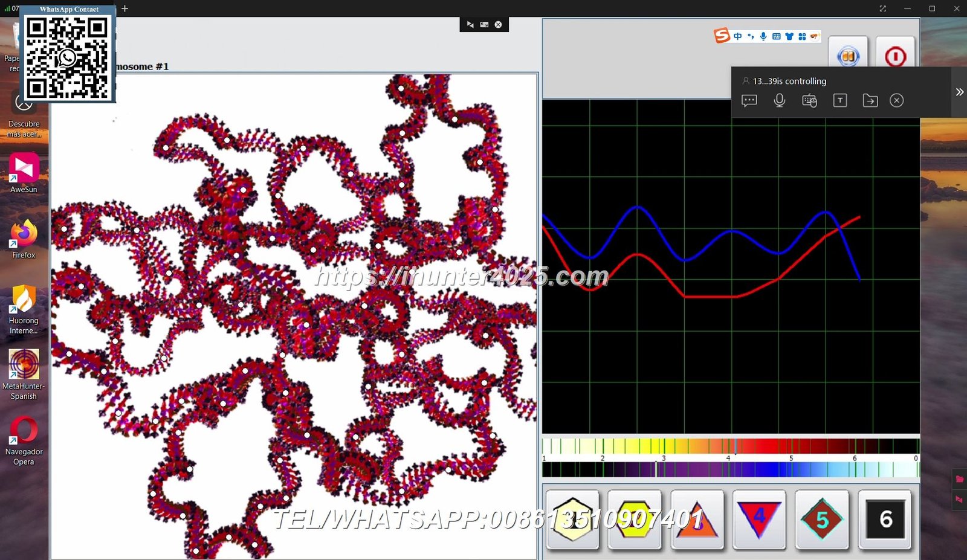
Task: Click the pause scanning button
Action: tap(847, 56)
